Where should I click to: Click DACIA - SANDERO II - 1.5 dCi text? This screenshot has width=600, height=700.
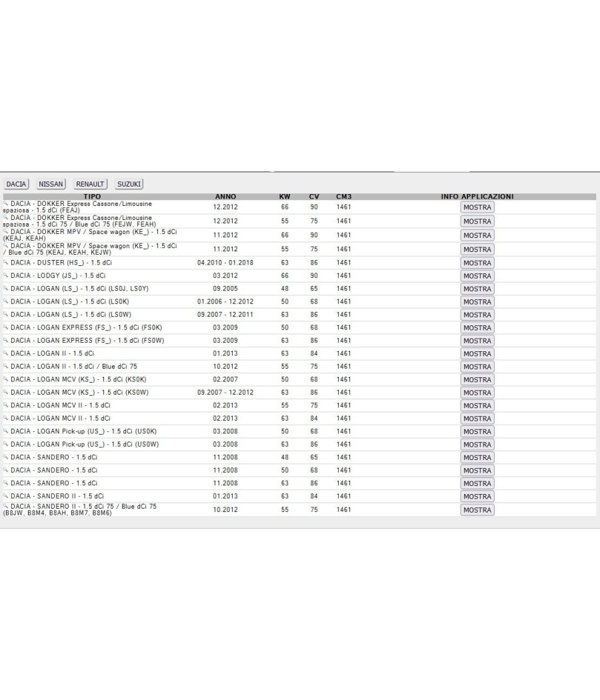(57, 496)
